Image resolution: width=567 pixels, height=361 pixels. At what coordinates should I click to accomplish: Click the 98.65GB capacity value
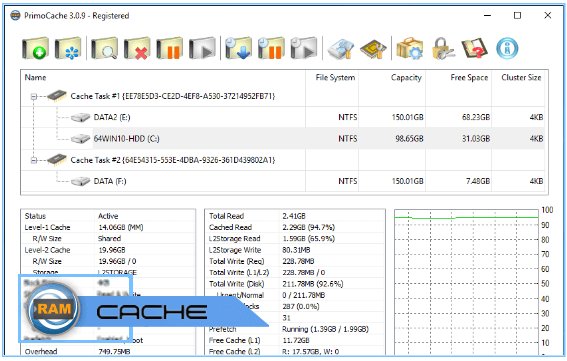pyautogui.click(x=409, y=139)
